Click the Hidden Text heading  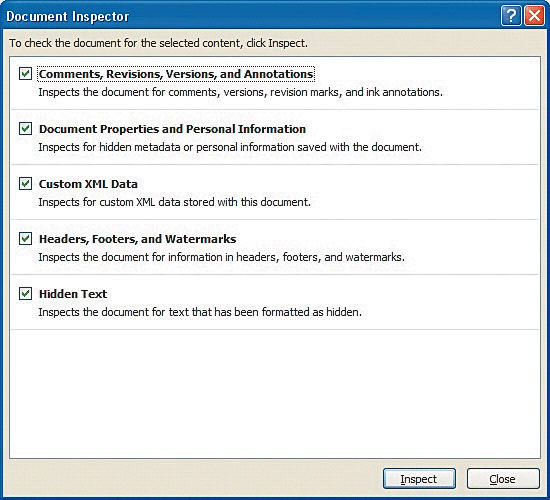point(73,294)
